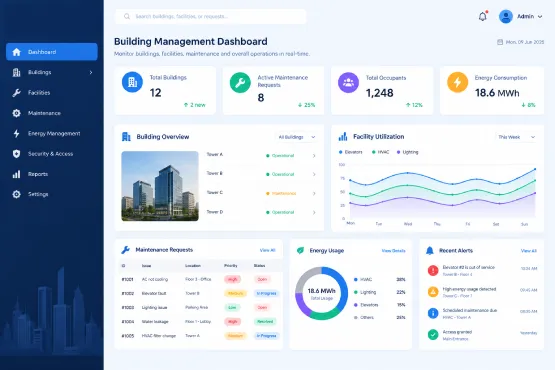Image resolution: width=555 pixels, height=370 pixels.
Task: Click the Energy Management lightning sidebar icon
Action: (16, 133)
